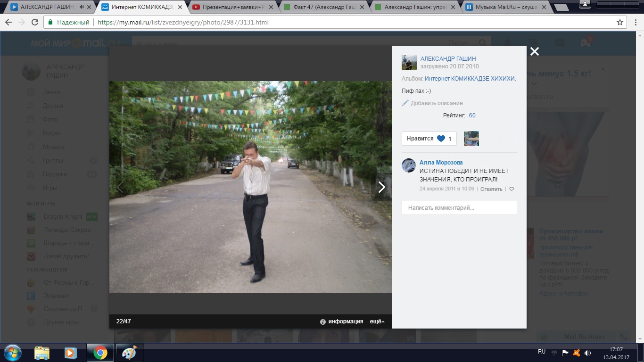Screen dimensions: 644x362
Task: Close the photo viewer with the X
Action: 534,52
